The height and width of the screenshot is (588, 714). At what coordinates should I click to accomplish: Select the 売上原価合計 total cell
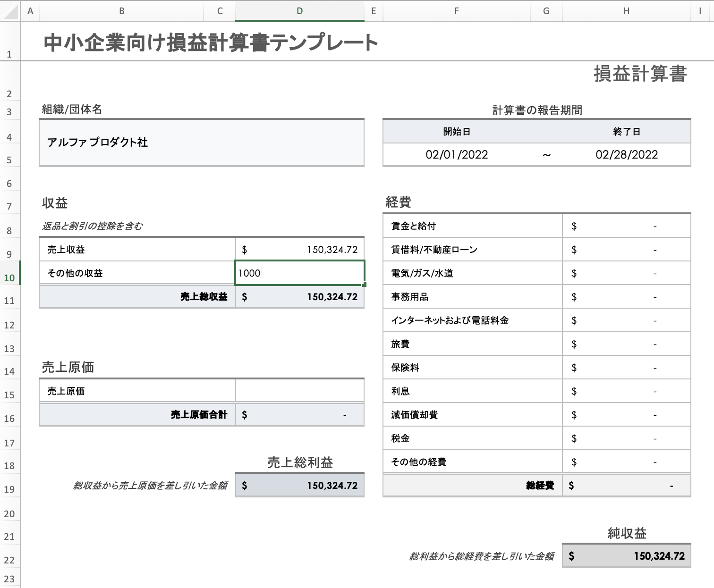click(300, 414)
